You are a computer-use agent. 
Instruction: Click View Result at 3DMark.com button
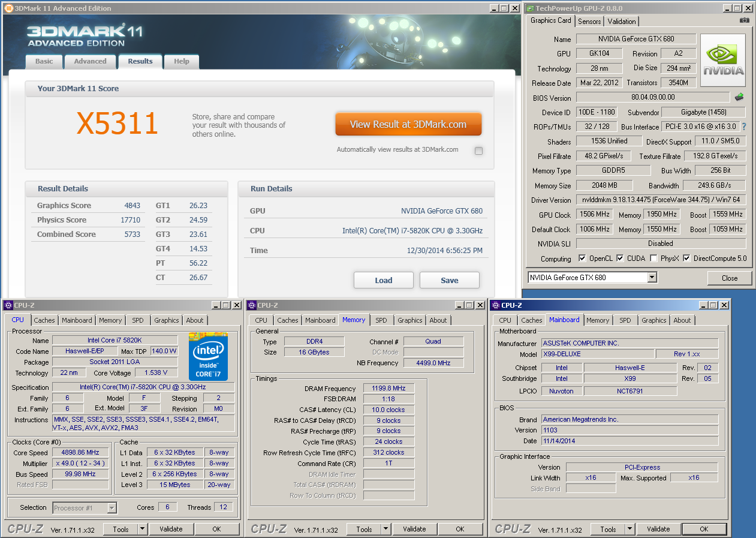[408, 124]
